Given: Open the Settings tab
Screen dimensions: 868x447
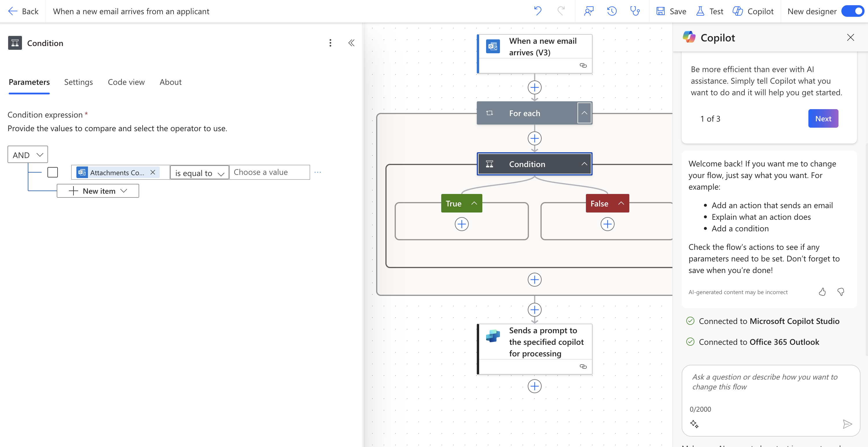Looking at the screenshot, I should [78, 82].
